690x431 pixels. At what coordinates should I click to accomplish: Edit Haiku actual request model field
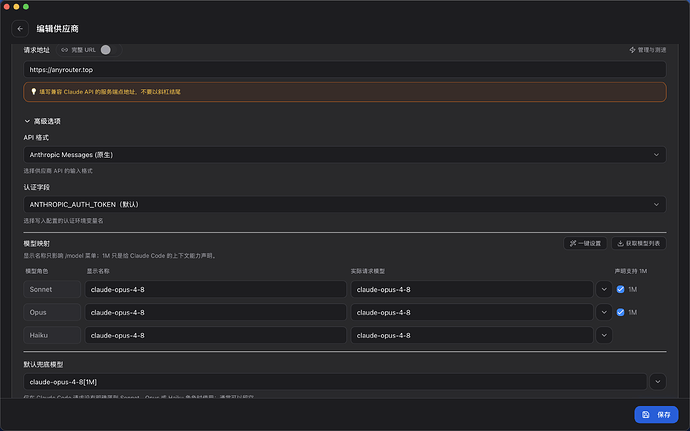472,335
